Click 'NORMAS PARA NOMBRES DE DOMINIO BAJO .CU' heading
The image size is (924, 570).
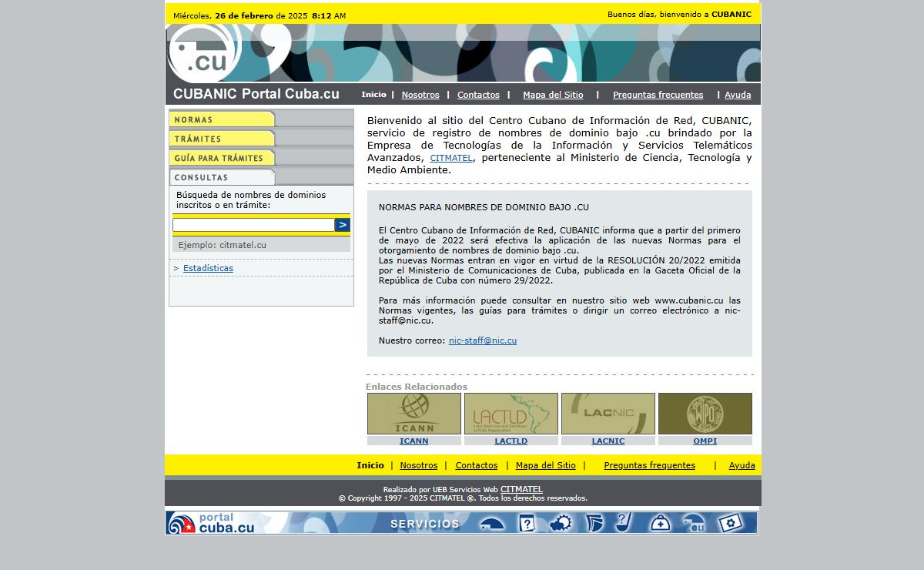484,207
